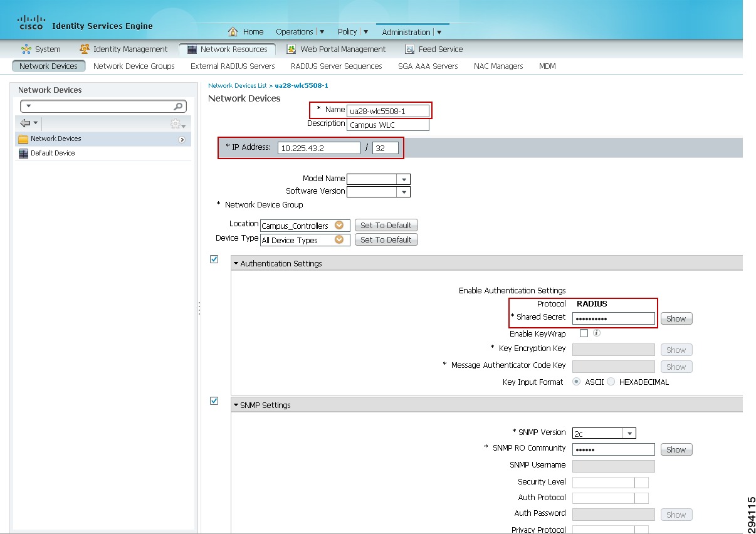Toggle the Authentication Settings checkbox

tap(214, 259)
